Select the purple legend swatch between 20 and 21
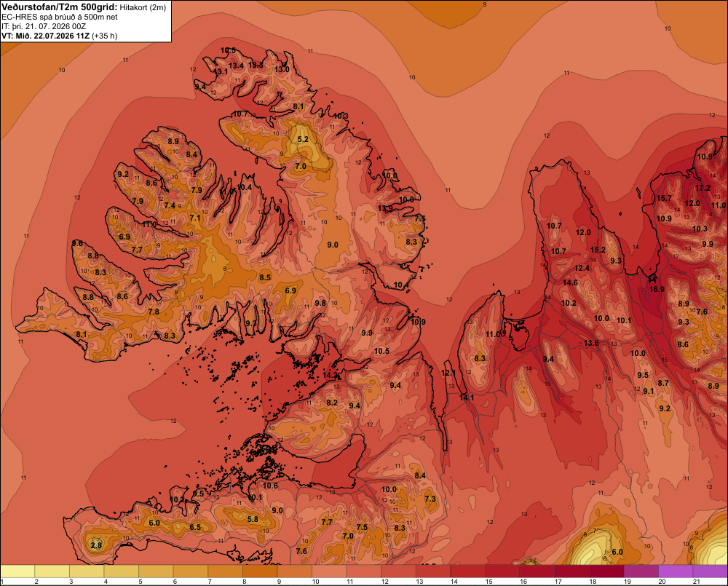This screenshot has height=586, width=728. pos(675,571)
